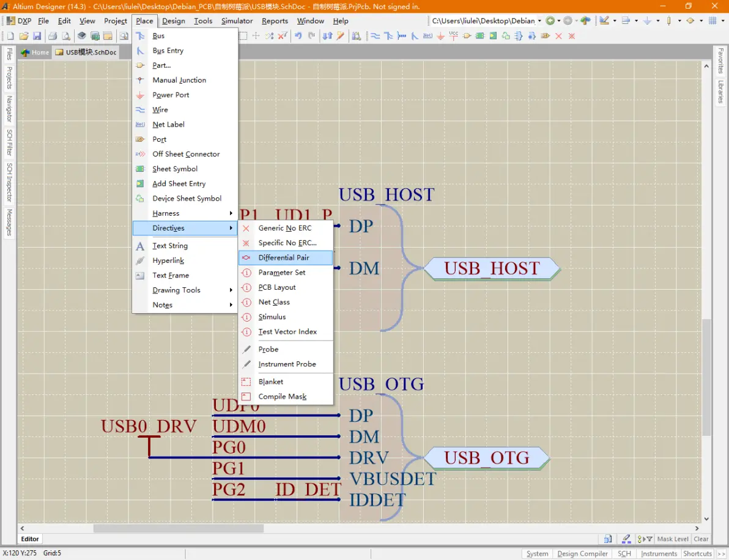This screenshot has height=560, width=729.
Task: Click the System status bar button
Action: click(537, 553)
